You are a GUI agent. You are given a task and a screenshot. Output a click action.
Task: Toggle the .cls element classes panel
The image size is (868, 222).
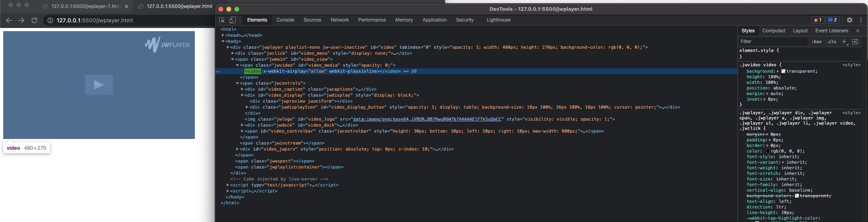point(831,42)
